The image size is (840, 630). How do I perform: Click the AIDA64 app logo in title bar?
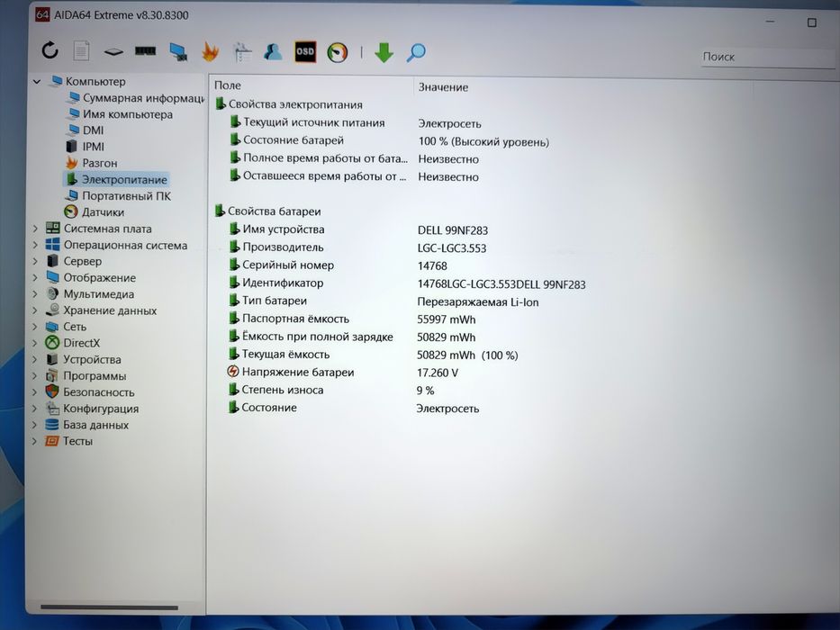pos(42,14)
